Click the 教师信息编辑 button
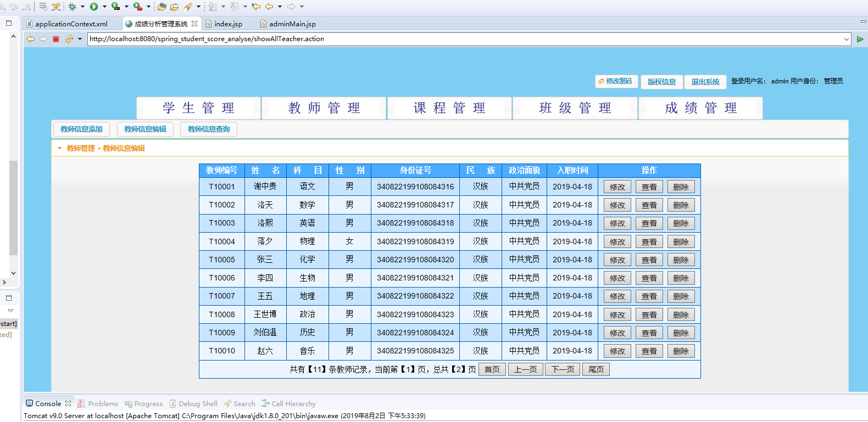This screenshot has width=868, height=422. click(145, 129)
